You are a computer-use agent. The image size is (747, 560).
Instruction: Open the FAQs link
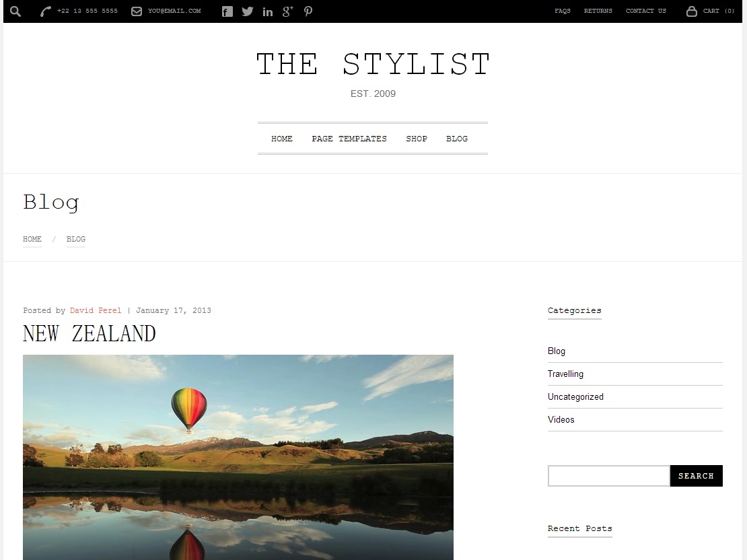[562, 11]
